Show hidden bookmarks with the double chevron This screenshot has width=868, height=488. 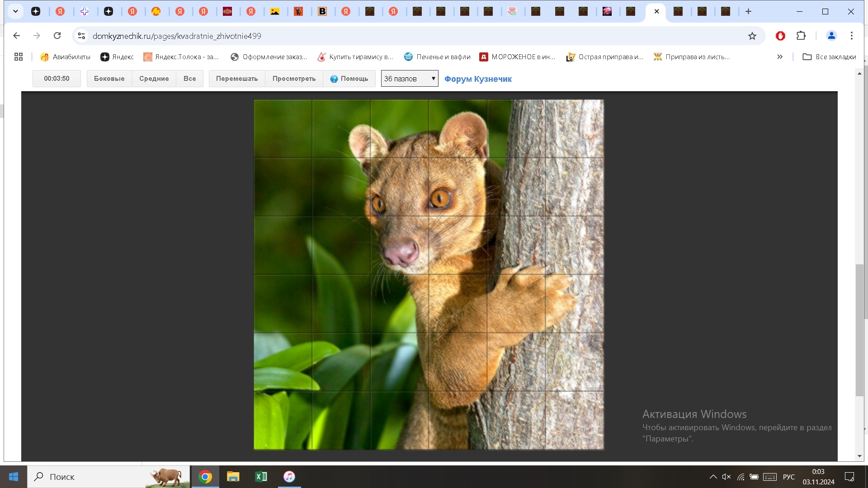[779, 56]
